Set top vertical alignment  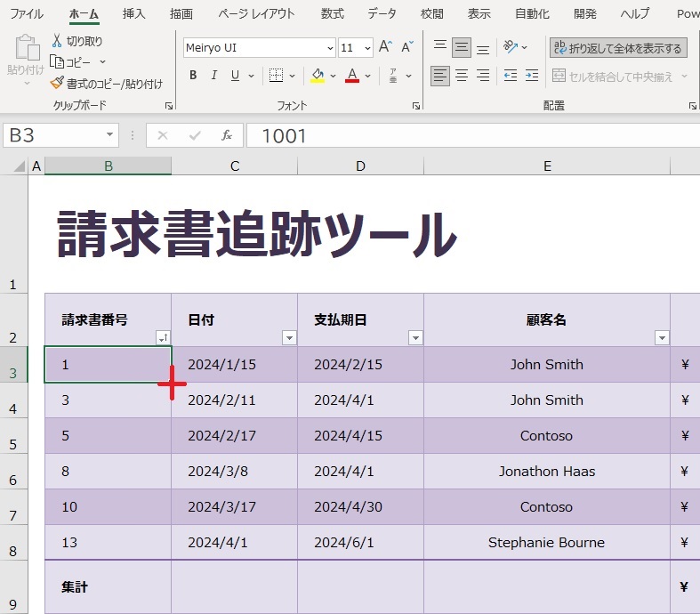[440, 47]
